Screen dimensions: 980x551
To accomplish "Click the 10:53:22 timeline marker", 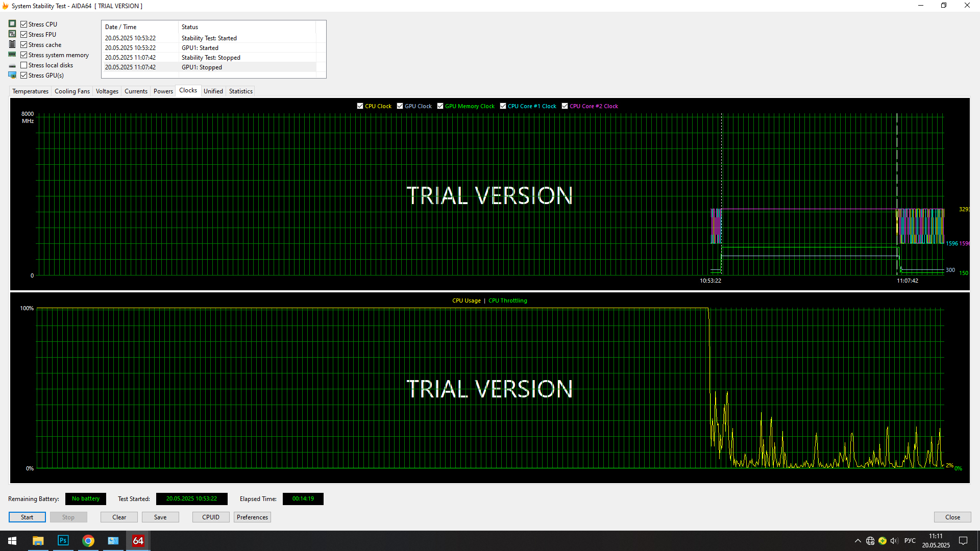I will 710,281.
